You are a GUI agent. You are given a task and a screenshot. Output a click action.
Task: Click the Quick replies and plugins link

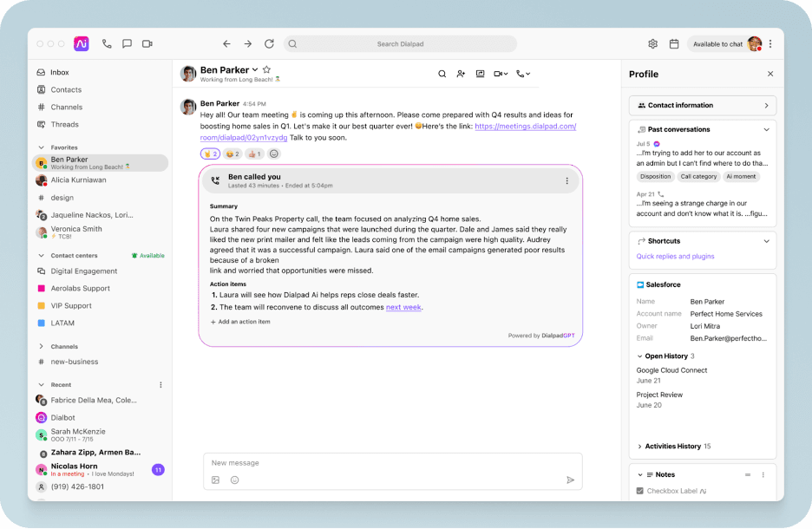pos(675,257)
